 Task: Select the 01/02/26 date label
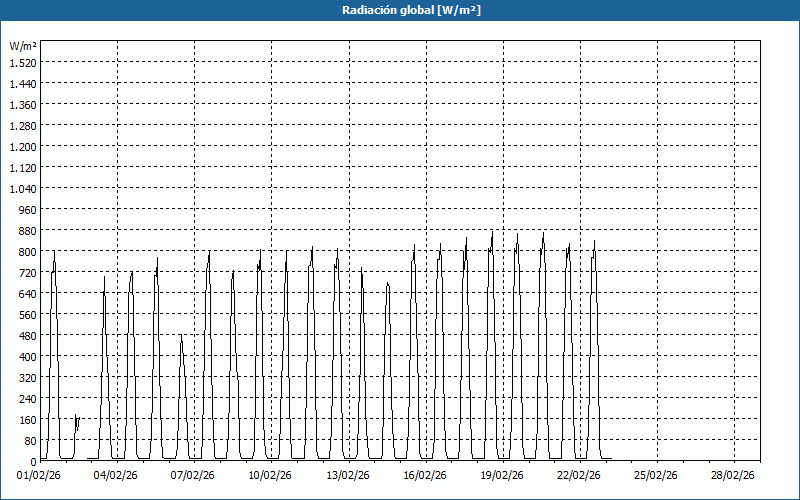click(39, 476)
